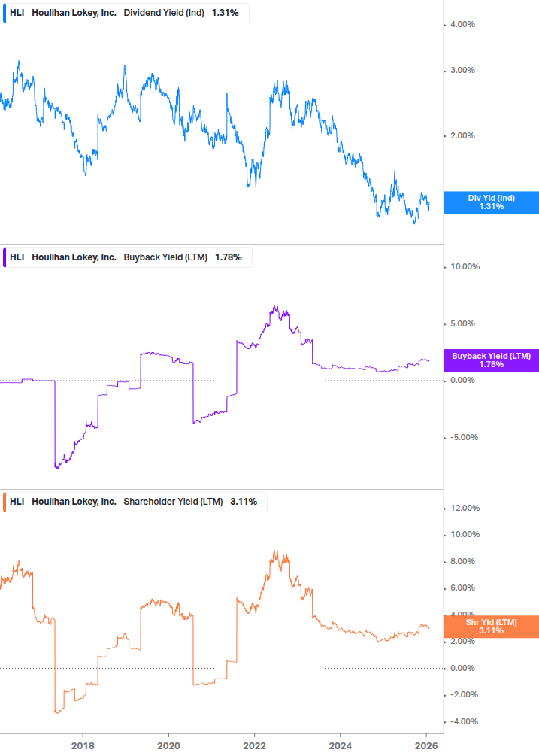This screenshot has width=539, height=756.
Task: Click the 8.00% tick on the shareholder yield axis
Action: click(462, 562)
